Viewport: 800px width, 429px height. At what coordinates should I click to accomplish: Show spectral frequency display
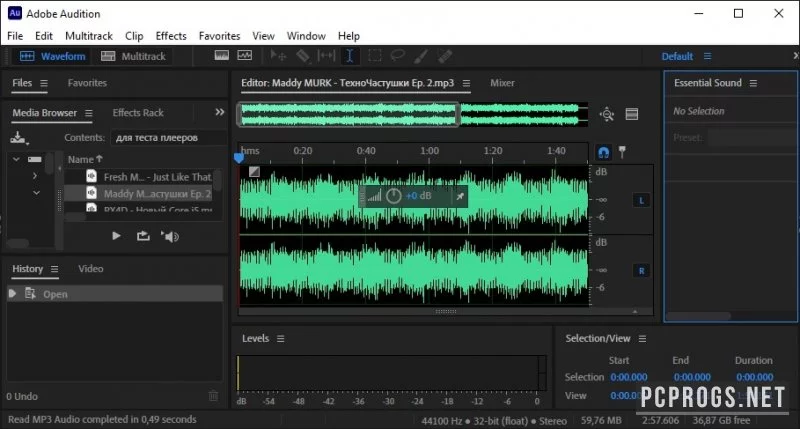pyautogui.click(x=221, y=56)
